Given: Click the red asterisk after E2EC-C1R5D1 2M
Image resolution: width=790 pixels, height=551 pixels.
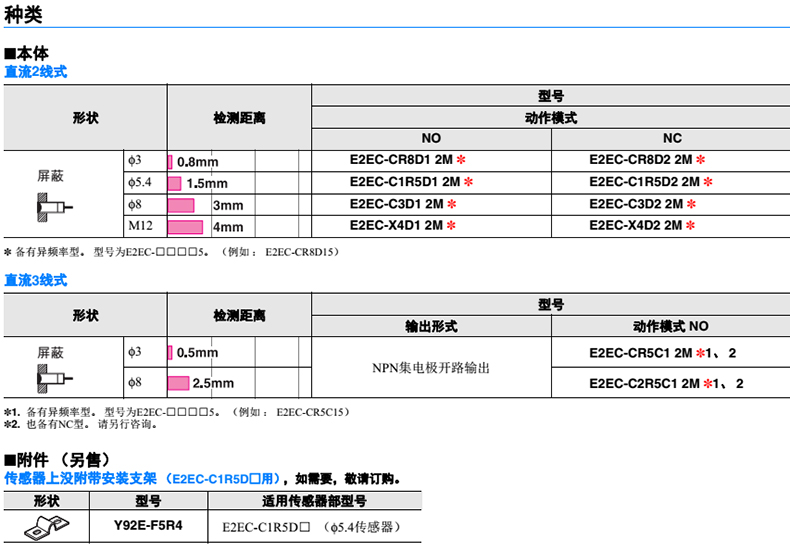Looking at the screenshot, I should 467,183.
